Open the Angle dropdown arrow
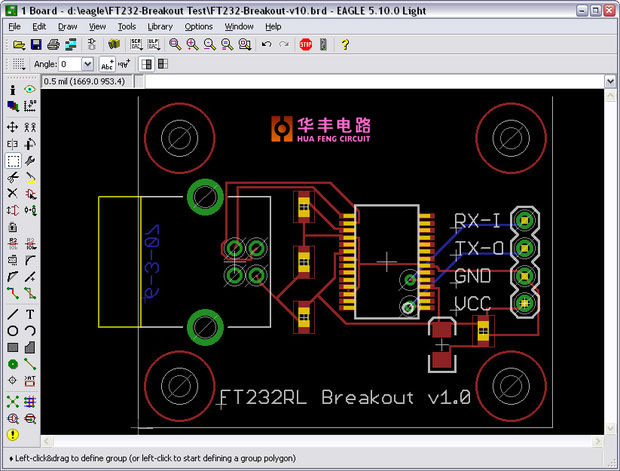620x471 pixels. pyautogui.click(x=87, y=64)
